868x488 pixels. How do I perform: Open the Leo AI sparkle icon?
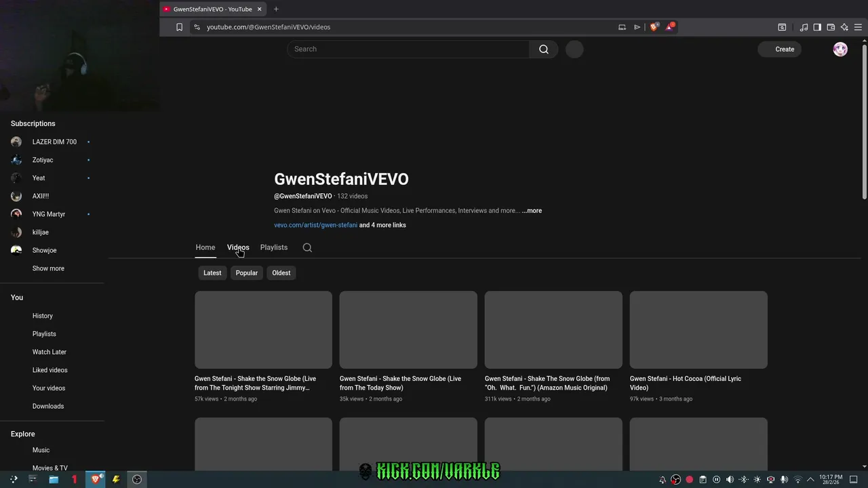[x=844, y=27]
